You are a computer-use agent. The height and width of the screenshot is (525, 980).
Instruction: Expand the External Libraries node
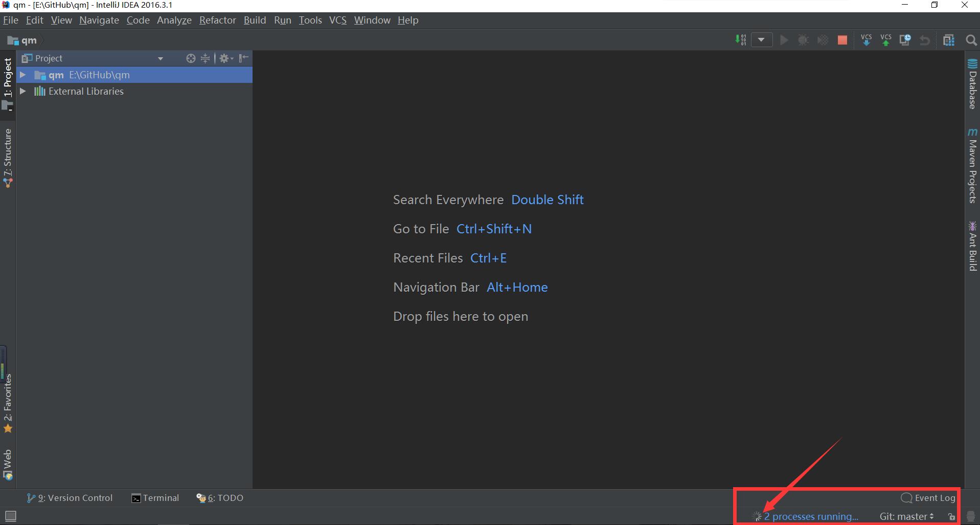coord(22,91)
